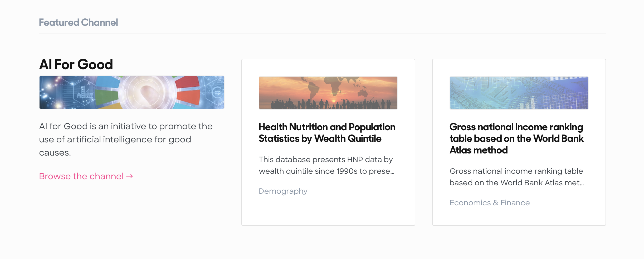Open the blue financial chart thumbnail
The image size is (644, 259).
519,93
